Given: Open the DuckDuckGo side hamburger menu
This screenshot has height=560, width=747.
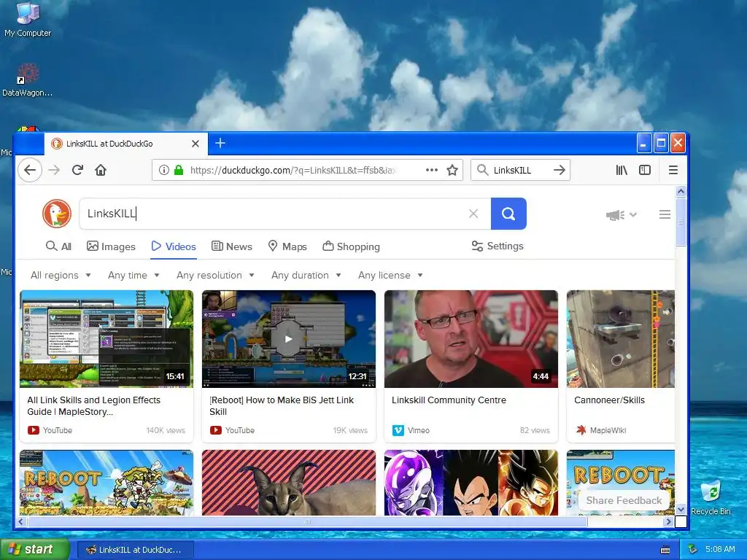Looking at the screenshot, I should pos(665,215).
